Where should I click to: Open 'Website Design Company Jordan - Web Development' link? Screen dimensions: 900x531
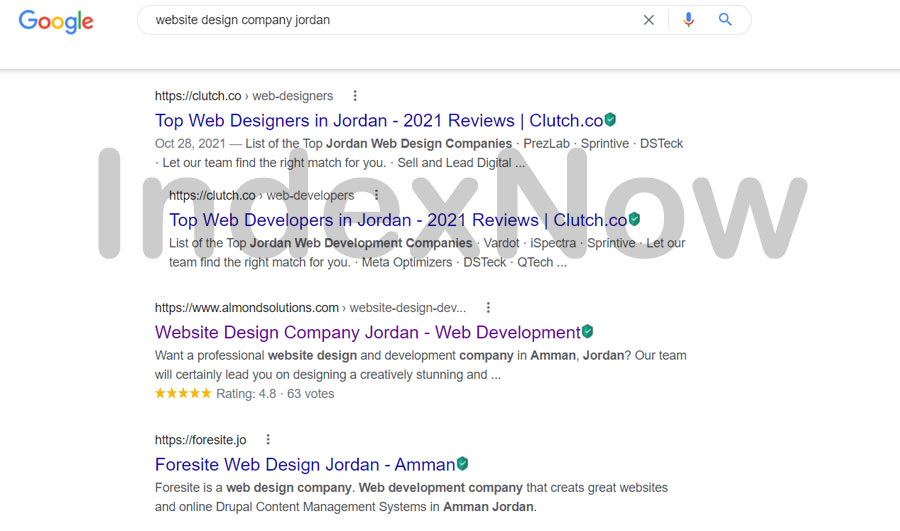367,332
